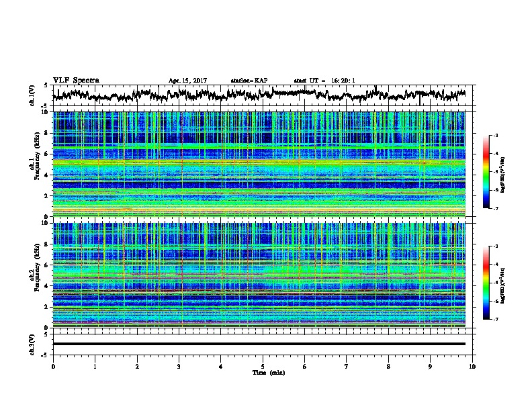Click the ch.1 voltage waveform trace
This screenshot has width=532, height=411.
pos(259,94)
